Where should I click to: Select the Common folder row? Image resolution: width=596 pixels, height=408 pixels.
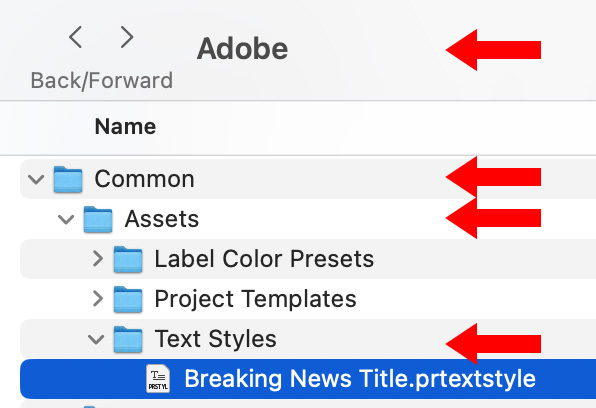(308, 179)
